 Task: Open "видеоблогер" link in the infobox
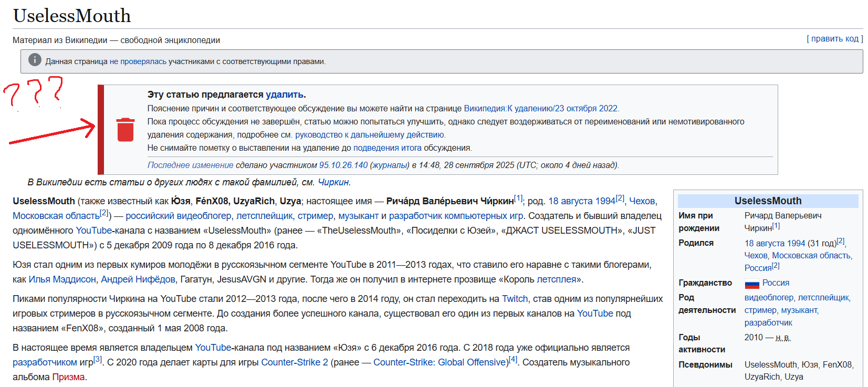click(769, 298)
